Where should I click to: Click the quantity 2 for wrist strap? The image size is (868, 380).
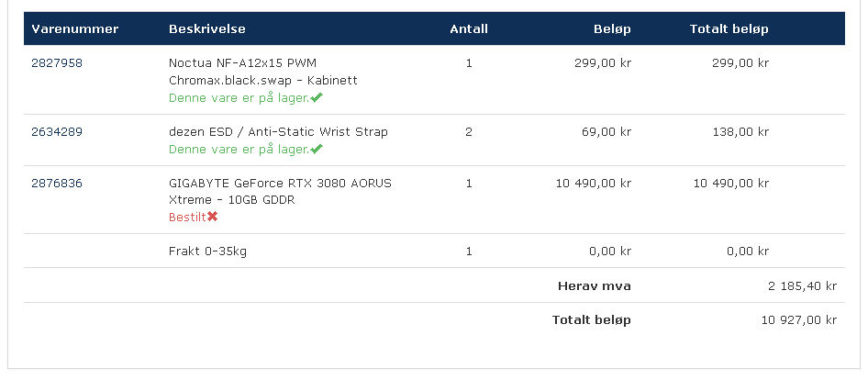469,132
